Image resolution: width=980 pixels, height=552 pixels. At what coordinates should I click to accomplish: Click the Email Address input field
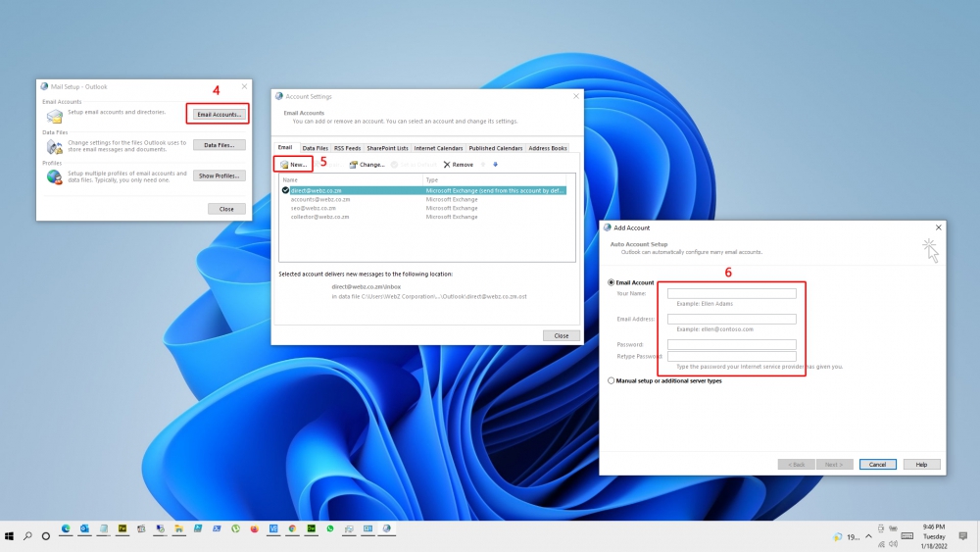click(731, 319)
